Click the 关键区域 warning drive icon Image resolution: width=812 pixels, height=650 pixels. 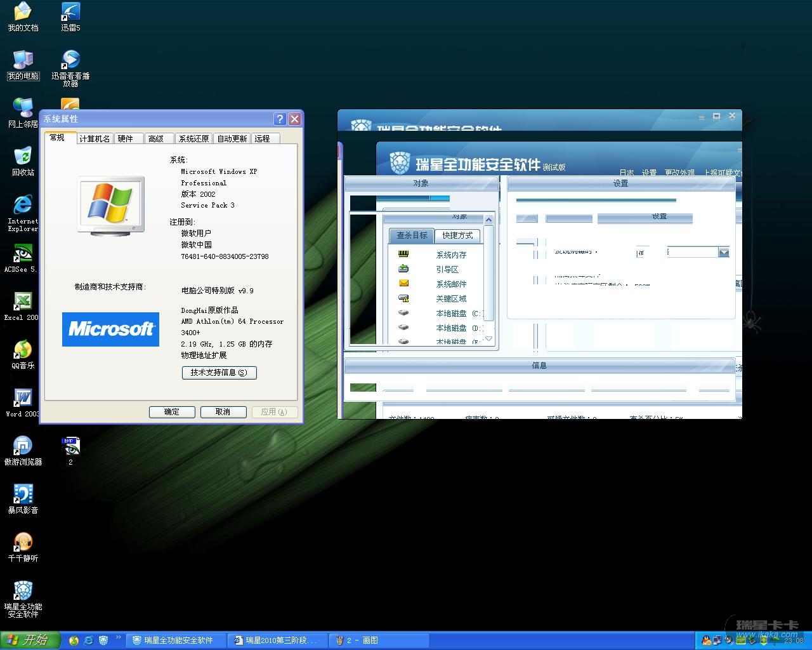click(403, 298)
